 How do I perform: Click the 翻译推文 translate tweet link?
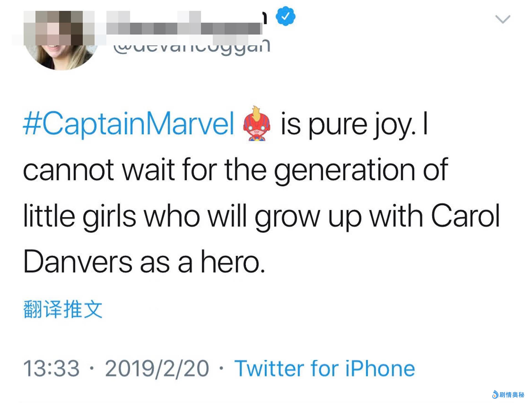pos(63,309)
